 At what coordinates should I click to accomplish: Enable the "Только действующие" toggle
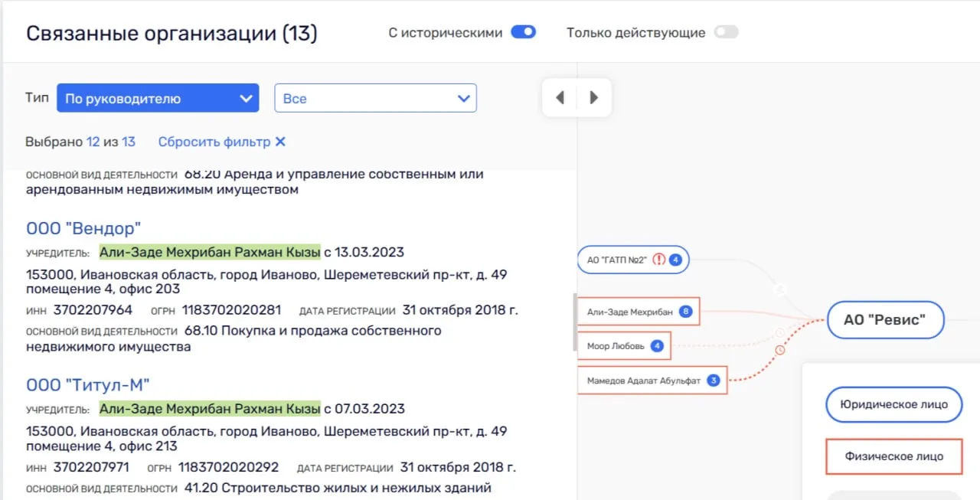click(x=726, y=32)
